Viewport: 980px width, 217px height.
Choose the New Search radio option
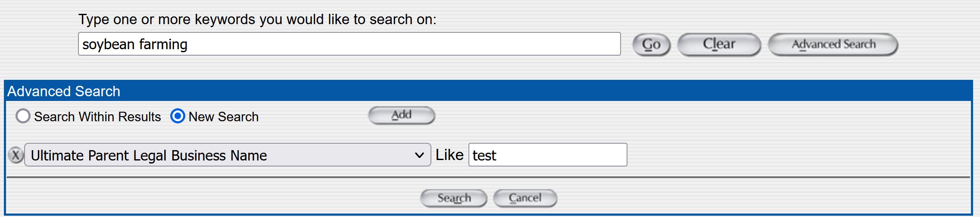[178, 116]
